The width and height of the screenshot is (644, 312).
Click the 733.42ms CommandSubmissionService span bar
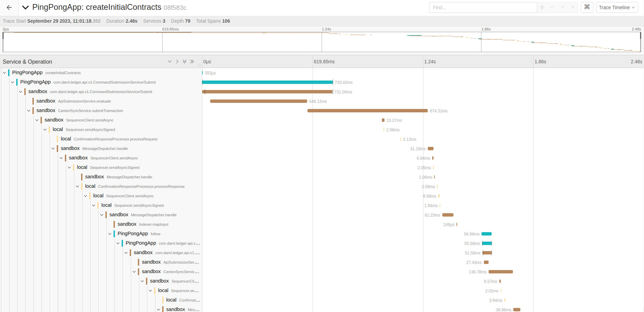267,82
